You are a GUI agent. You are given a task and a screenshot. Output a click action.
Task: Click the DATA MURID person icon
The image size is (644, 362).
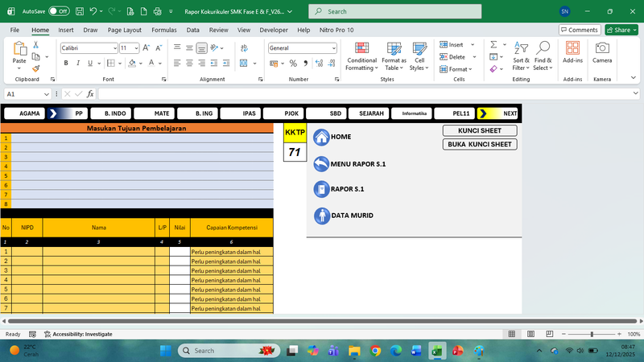pyautogui.click(x=321, y=216)
